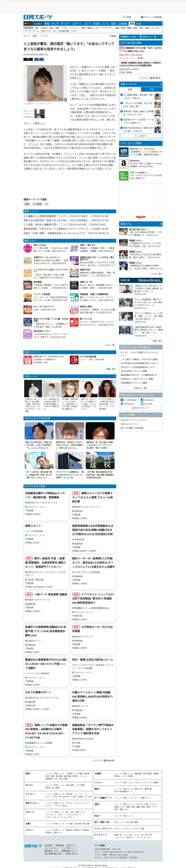Click Rakuten ad info icon
This screenshot has width=186, height=868.
(x=153, y=217)
